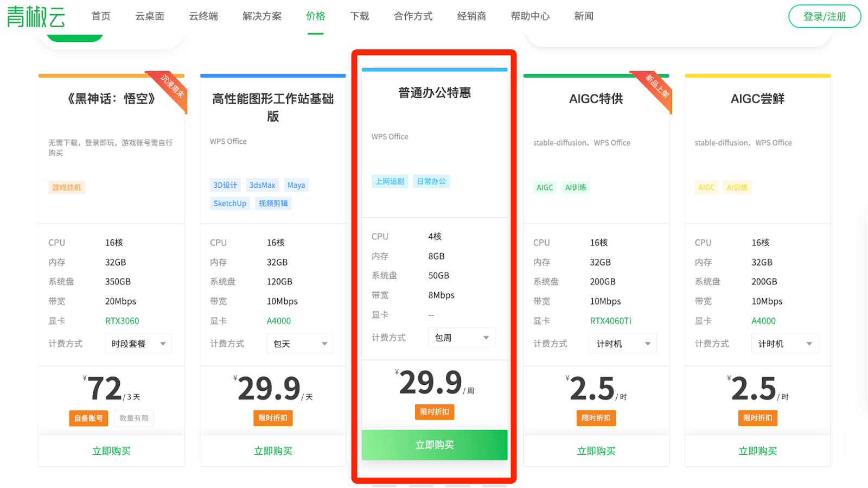Open 经销商 nav item
Image resolution: width=868 pixels, height=488 pixels.
point(472,16)
